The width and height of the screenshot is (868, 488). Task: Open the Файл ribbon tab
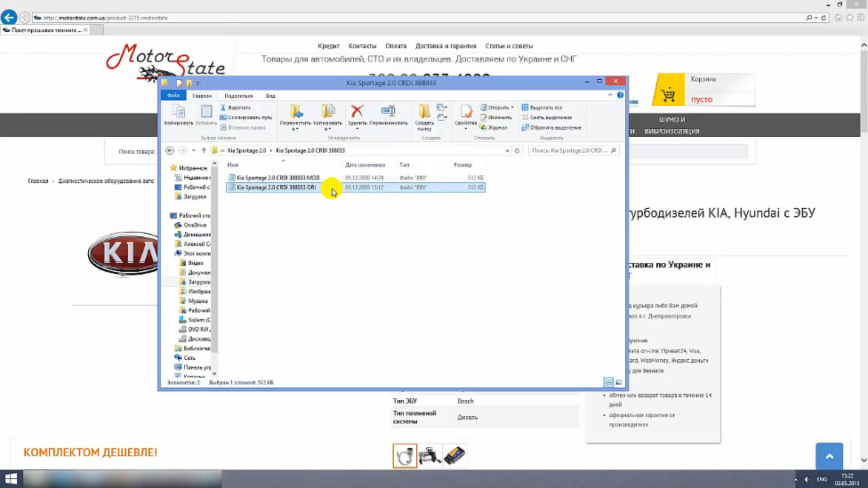tap(173, 95)
